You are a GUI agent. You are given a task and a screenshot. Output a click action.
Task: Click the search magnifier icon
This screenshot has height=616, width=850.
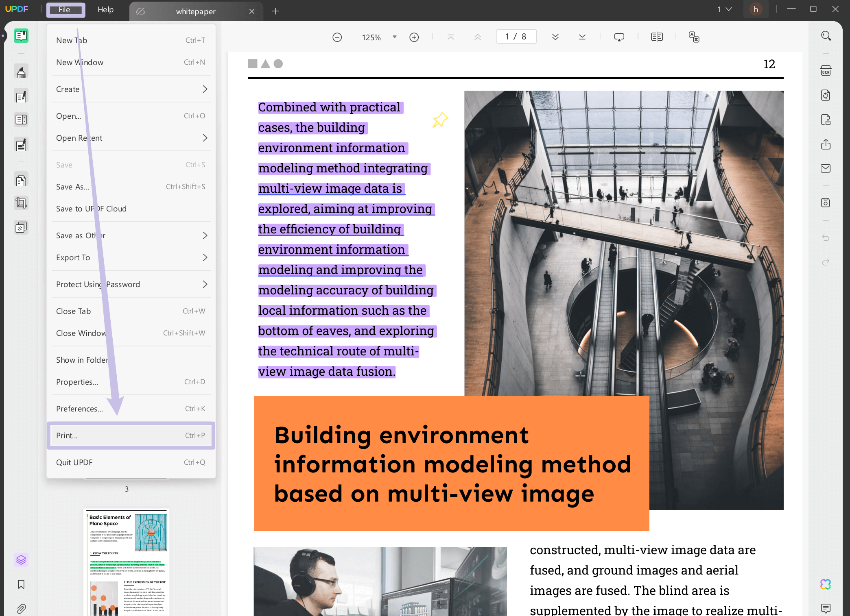point(825,36)
